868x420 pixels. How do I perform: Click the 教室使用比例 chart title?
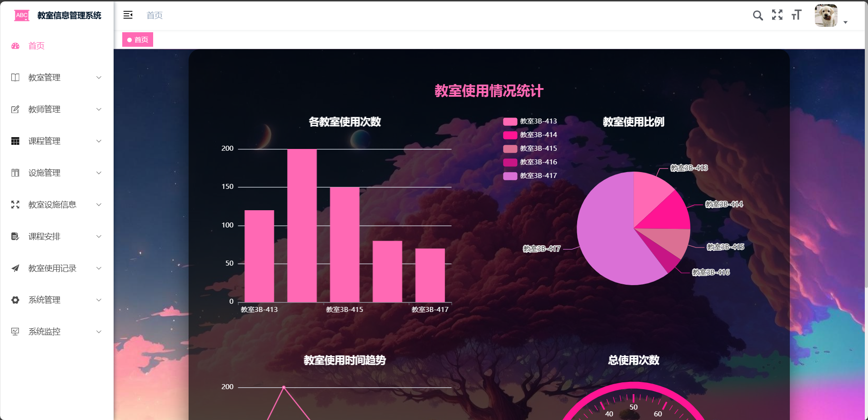pyautogui.click(x=634, y=122)
